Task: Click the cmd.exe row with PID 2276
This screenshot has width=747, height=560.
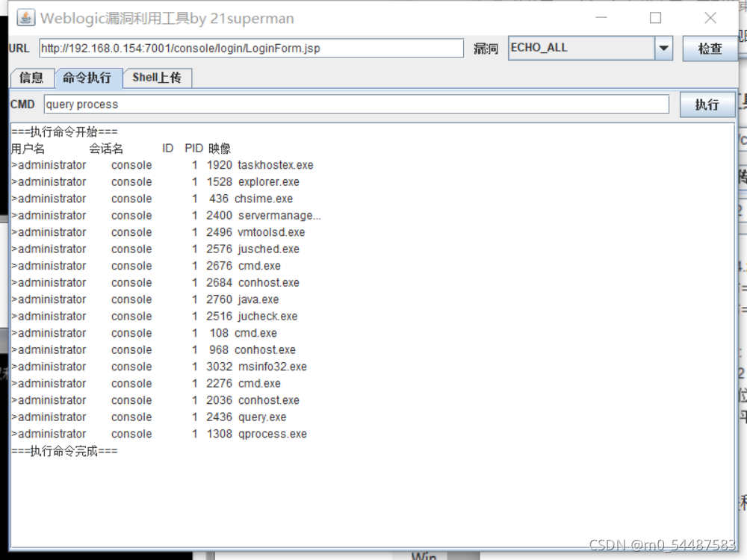Action: point(146,383)
